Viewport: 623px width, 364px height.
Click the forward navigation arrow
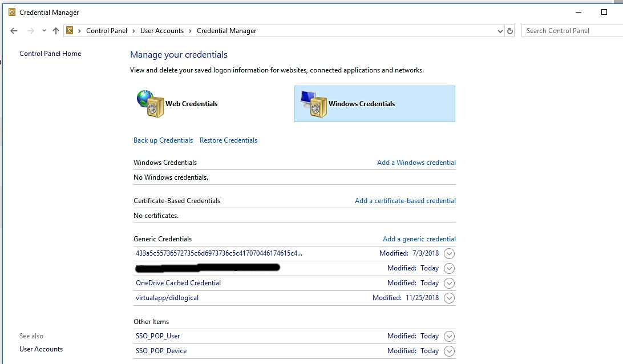pos(31,31)
